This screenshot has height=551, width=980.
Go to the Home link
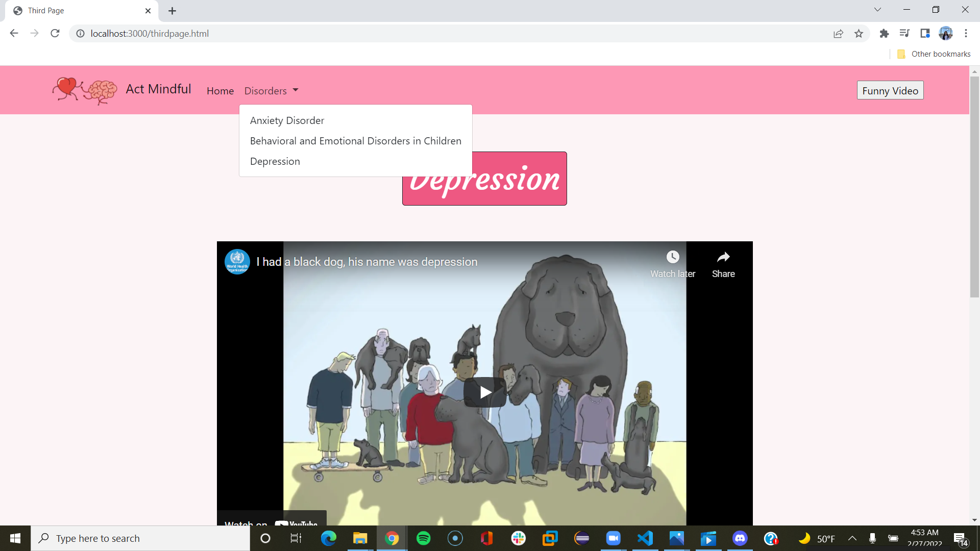220,91
